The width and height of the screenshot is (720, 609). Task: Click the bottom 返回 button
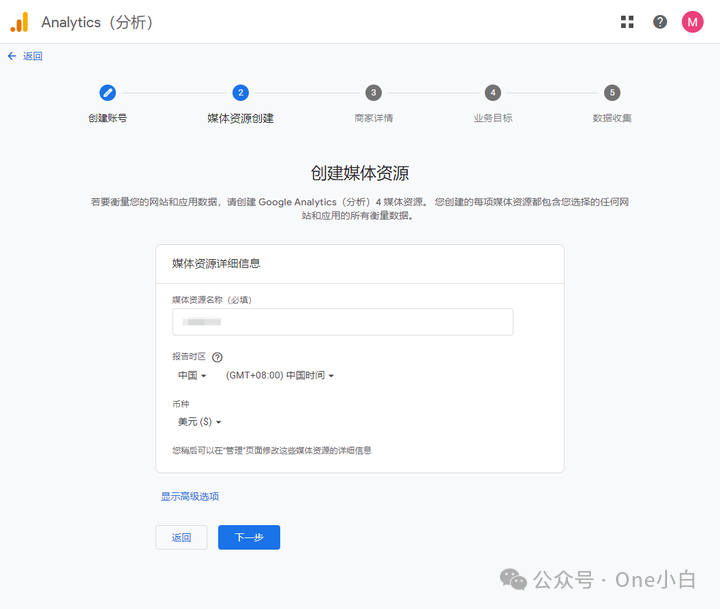181,537
